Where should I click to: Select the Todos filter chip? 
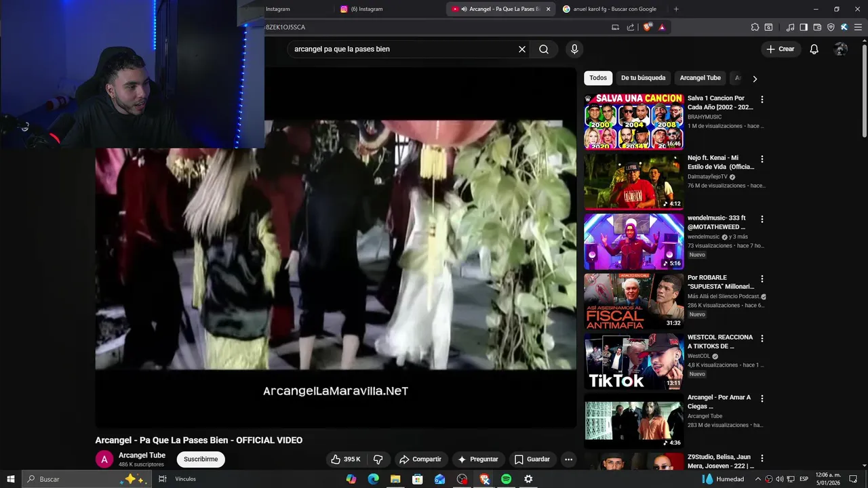(598, 78)
